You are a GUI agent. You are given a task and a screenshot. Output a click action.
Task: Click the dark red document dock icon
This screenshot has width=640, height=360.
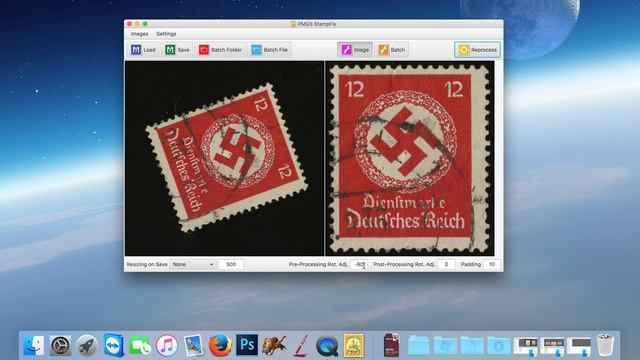[392, 345]
